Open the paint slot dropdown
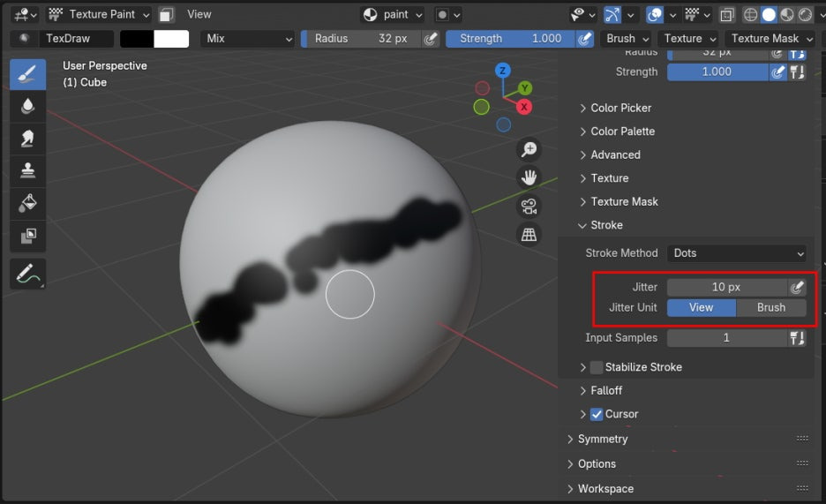The image size is (826, 504). [393, 15]
